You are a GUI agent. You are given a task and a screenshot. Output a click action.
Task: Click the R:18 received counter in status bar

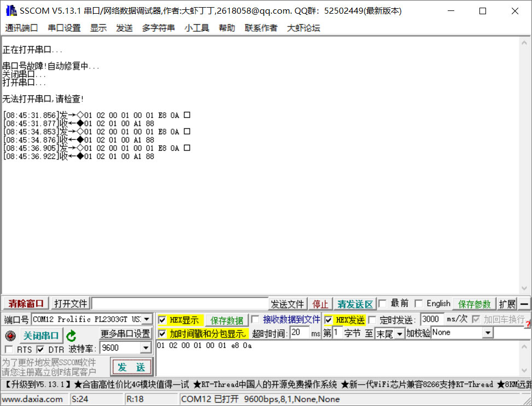[135, 399]
